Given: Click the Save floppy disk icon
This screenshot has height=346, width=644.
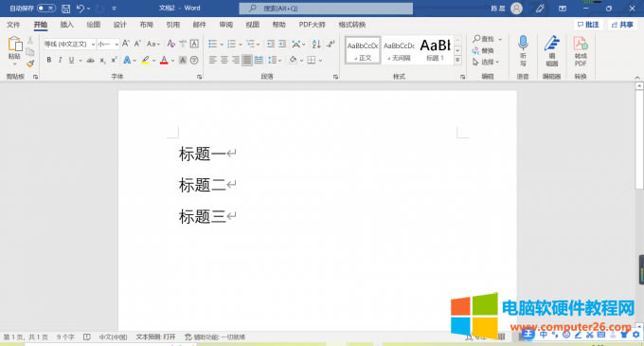Looking at the screenshot, I should tap(65, 9).
